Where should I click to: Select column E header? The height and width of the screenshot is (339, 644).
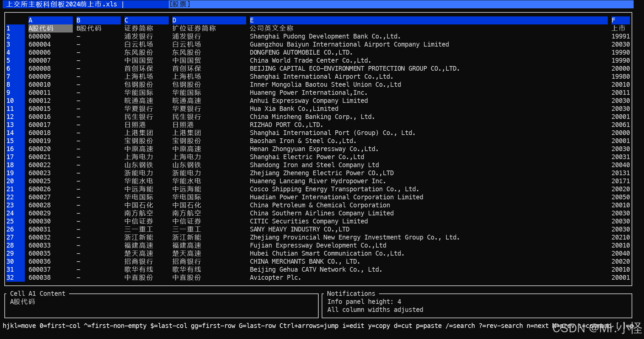coord(428,20)
